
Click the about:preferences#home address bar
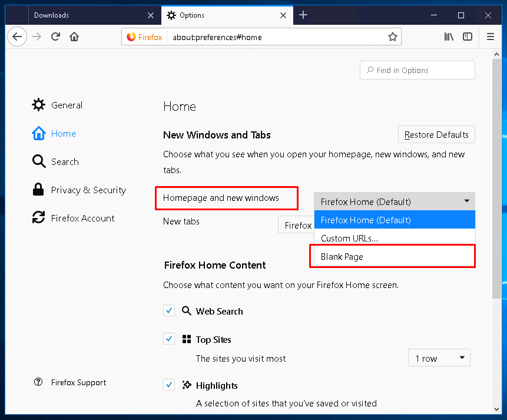[x=261, y=37]
